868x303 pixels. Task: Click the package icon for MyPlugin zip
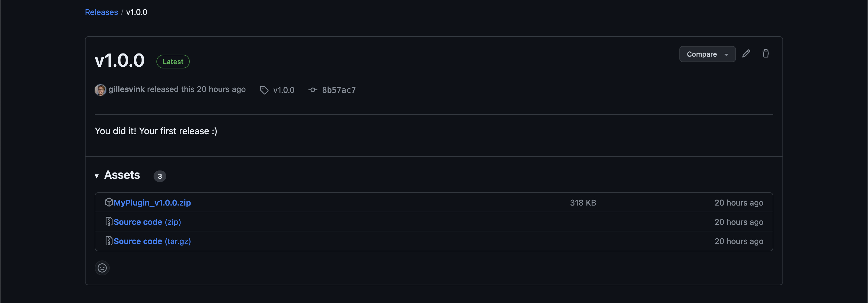coord(108,202)
